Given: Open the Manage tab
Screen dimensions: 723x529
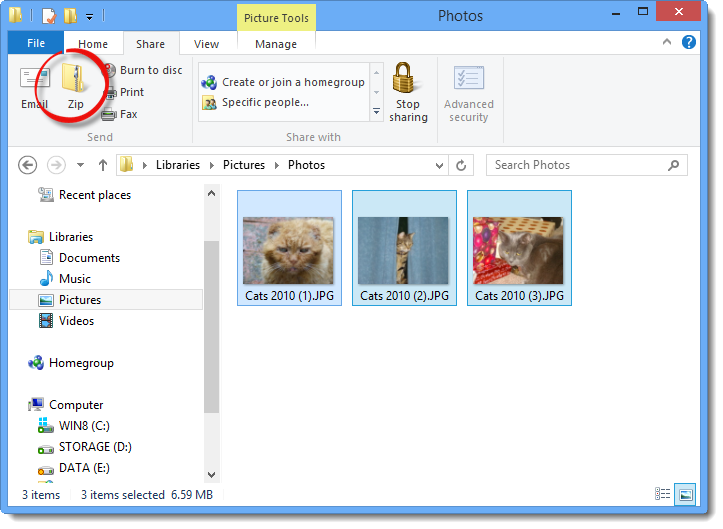Looking at the screenshot, I should point(276,44).
